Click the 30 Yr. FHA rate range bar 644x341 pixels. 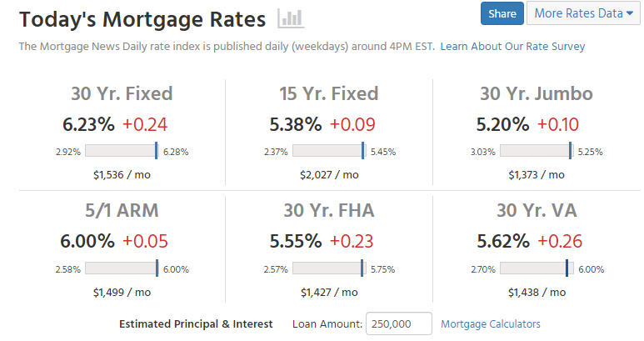click(x=329, y=268)
